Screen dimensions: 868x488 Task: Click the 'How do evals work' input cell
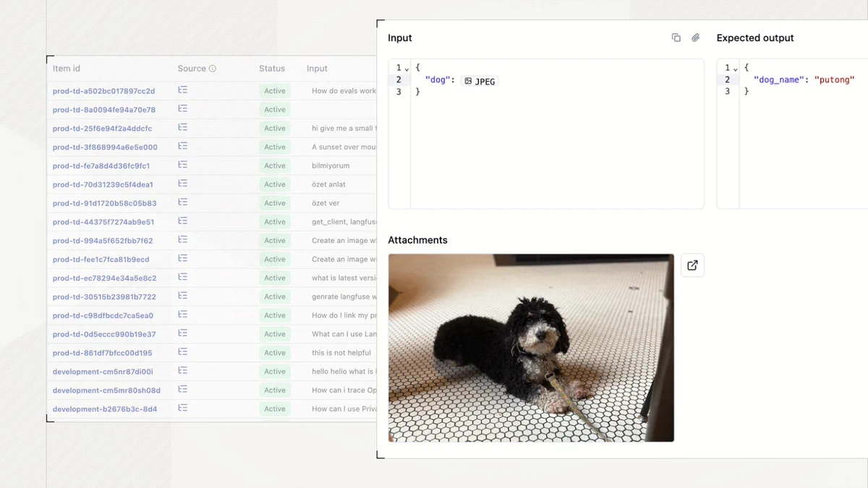344,91
